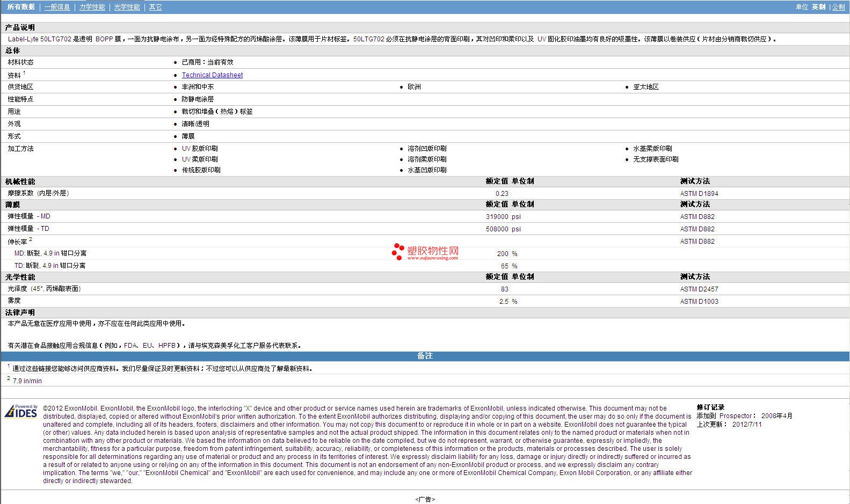This screenshot has width=850, height=504.
Task: Click the 修订记录 heading
Action: [x=710, y=407]
